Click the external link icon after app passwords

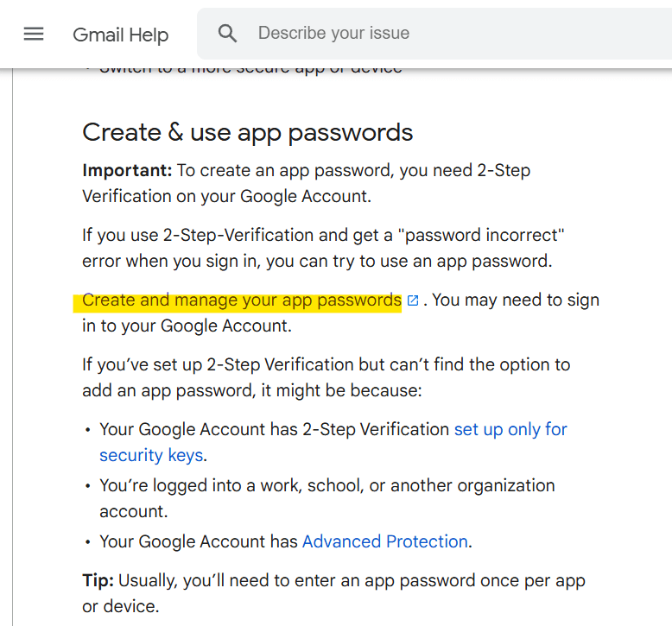413,300
